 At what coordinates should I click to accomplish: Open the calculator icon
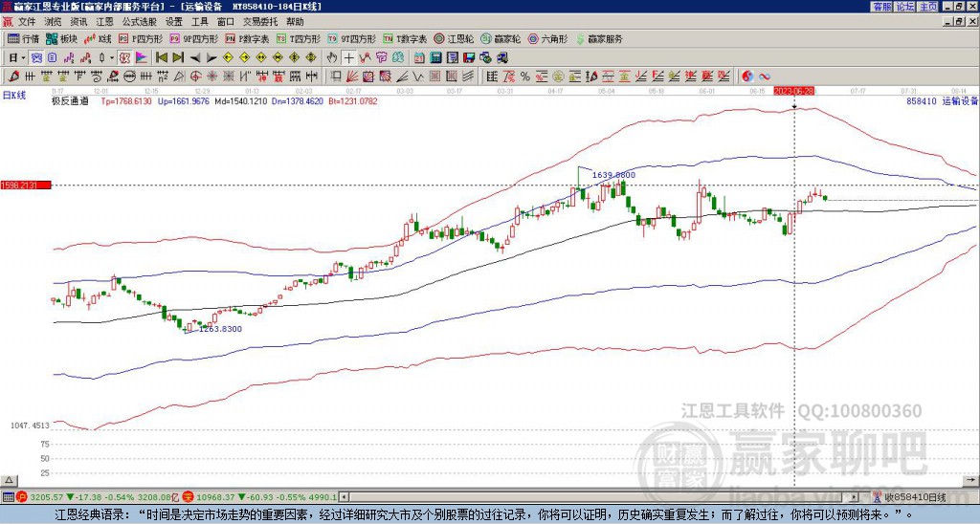point(435,58)
